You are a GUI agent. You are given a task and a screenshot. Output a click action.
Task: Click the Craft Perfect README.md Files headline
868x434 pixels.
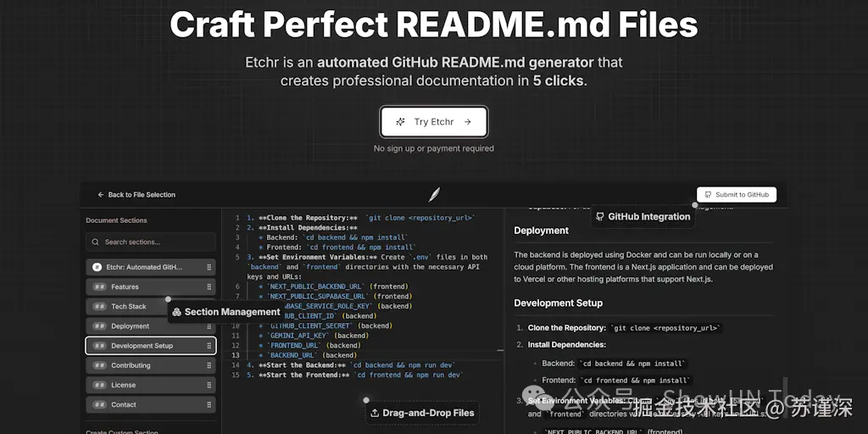[433, 24]
